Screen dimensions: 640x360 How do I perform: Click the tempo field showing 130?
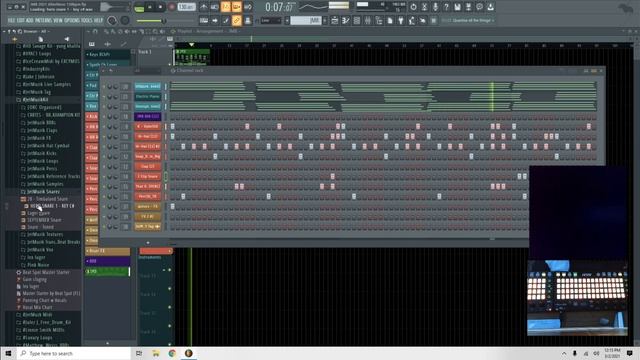187,7
